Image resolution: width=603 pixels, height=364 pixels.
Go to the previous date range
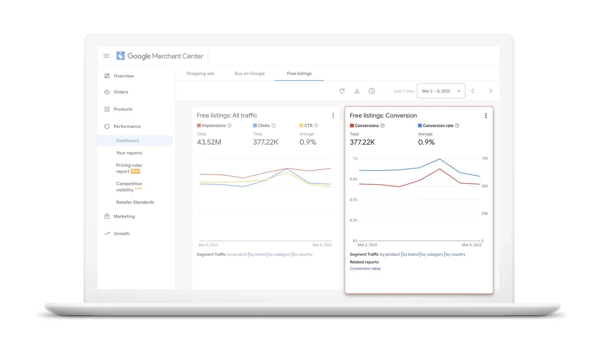coord(473,91)
